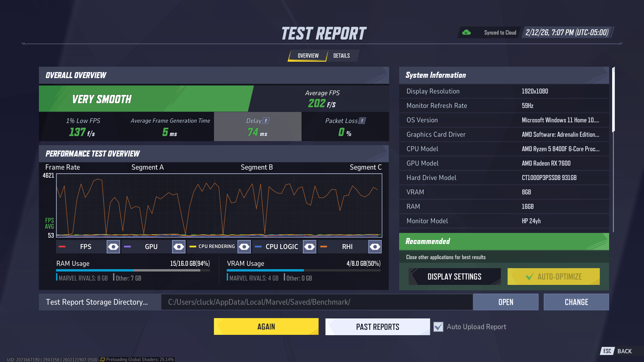Click the Monitor Refresh Rate 59Hz row
This screenshot has height=362, width=644.
(504, 106)
